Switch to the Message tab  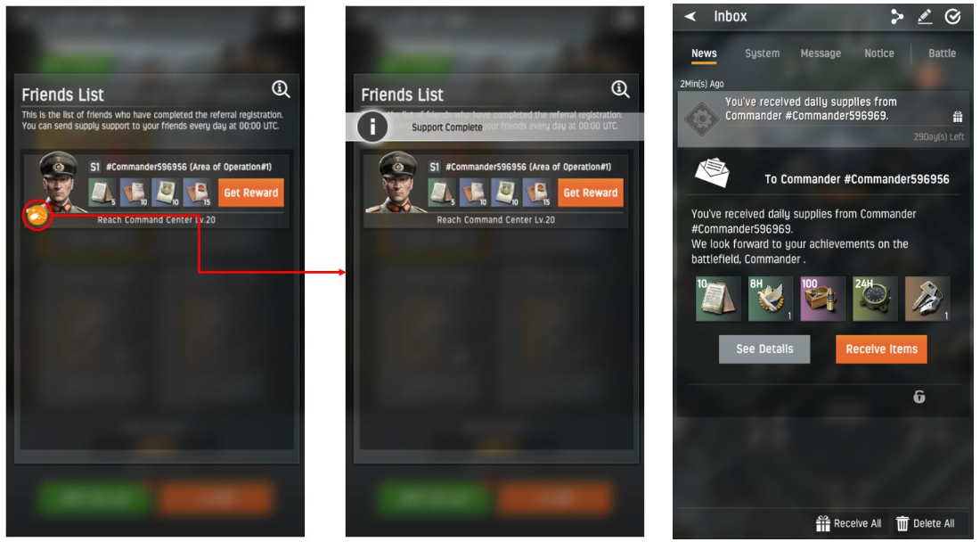pyautogui.click(x=821, y=53)
